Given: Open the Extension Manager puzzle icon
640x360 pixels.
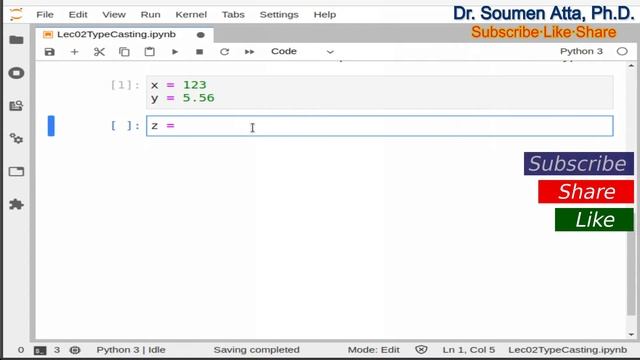Looking at the screenshot, I should pos(16,204).
